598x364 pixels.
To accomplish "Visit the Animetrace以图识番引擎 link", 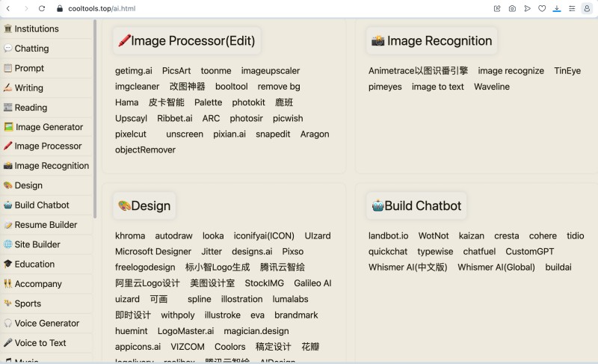I will [x=418, y=71].
